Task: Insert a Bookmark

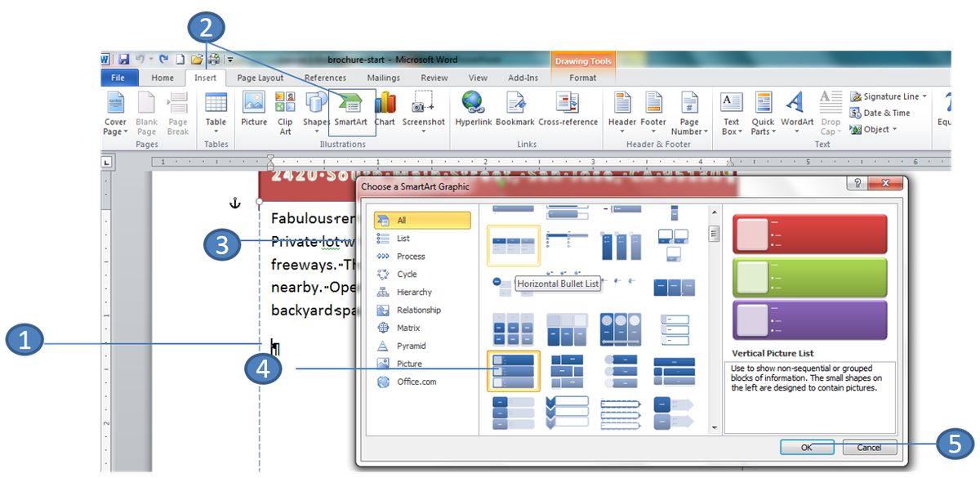Action: [514, 111]
